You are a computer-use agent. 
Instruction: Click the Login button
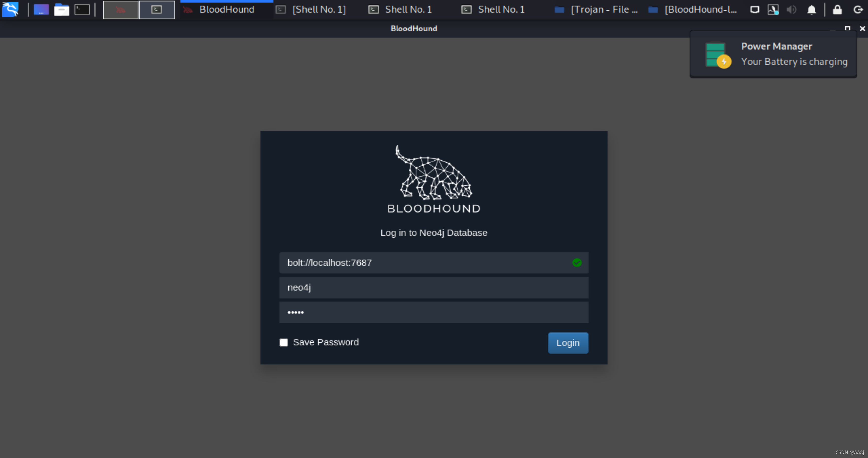point(568,343)
